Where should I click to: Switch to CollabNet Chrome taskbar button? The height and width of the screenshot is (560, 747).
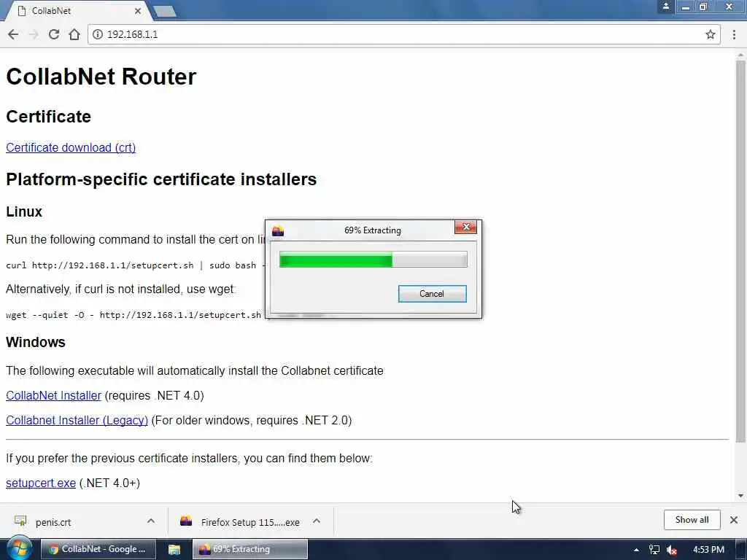(98, 549)
